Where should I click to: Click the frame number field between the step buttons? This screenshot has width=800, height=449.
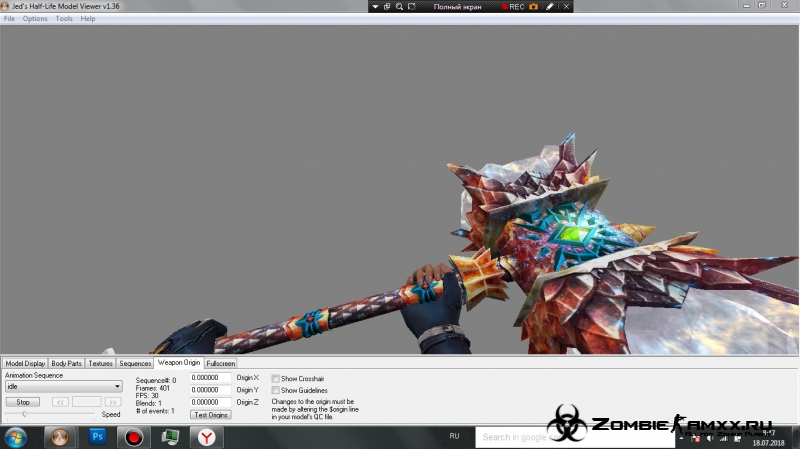pyautogui.click(x=87, y=402)
